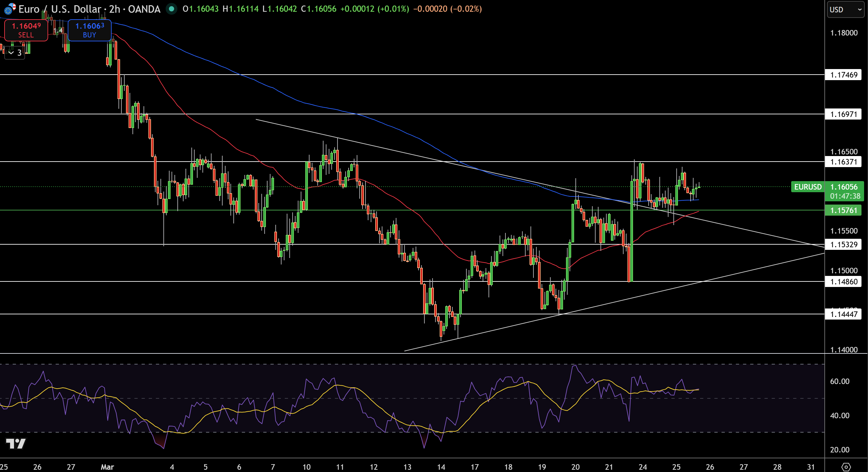
Task: Click the candle countdown timer 01:47:38
Action: (845, 196)
